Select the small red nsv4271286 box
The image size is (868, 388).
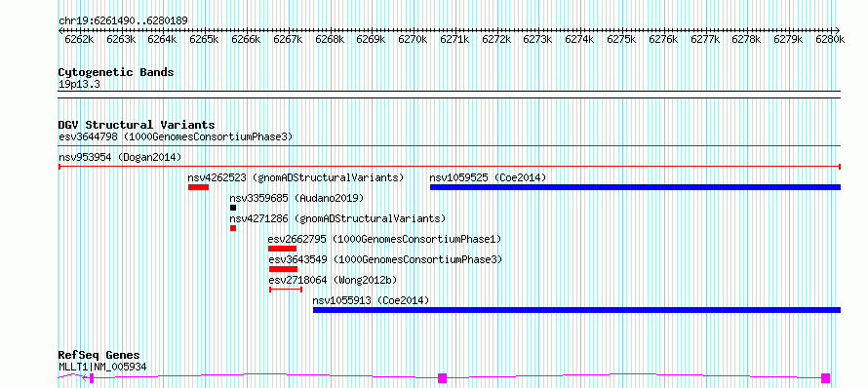tap(233, 228)
